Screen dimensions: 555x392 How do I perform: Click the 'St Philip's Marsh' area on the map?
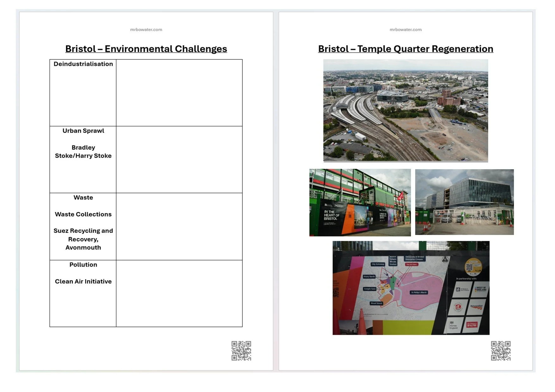point(419,292)
